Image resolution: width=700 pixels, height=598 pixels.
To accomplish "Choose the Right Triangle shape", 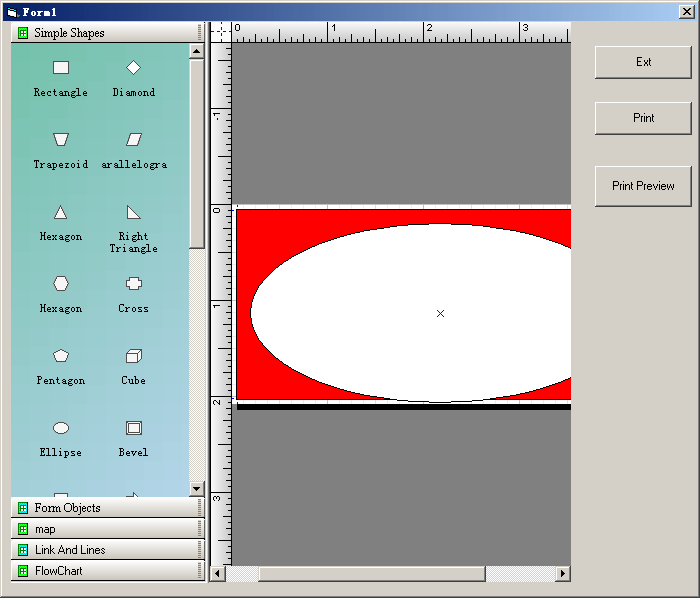I will point(133,212).
